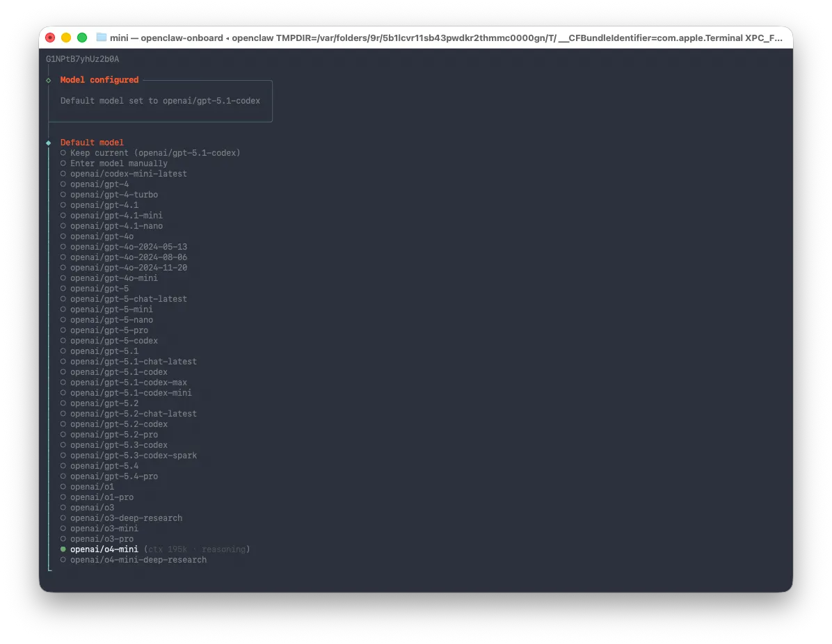Image resolution: width=832 pixels, height=644 pixels.
Task: Pick openai/gpt-4.1-nano model
Action: click(x=111, y=226)
